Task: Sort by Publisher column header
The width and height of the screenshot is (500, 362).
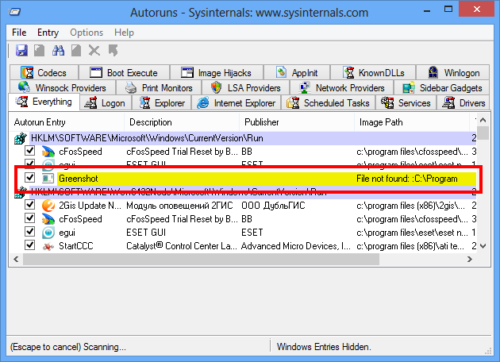Action: click(x=297, y=122)
